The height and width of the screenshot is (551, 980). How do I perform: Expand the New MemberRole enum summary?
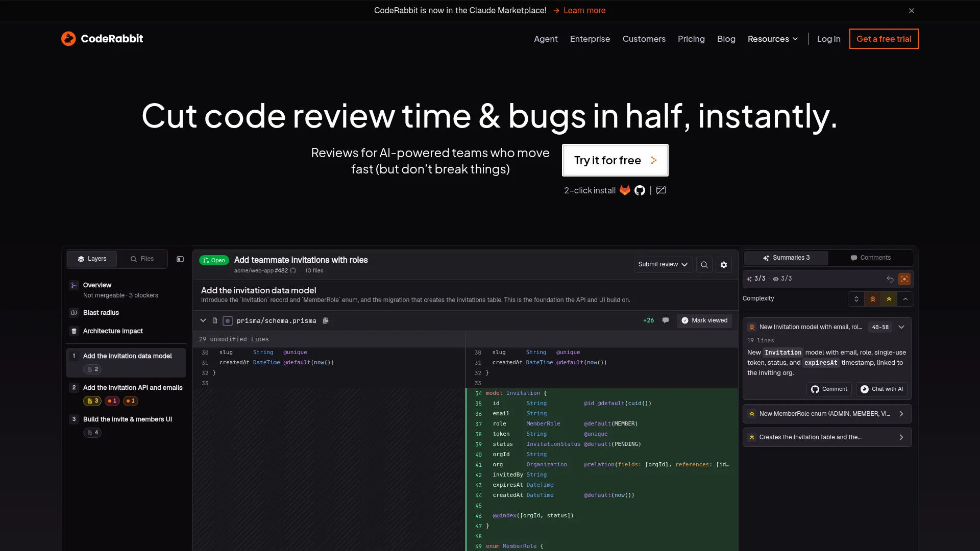point(827,414)
